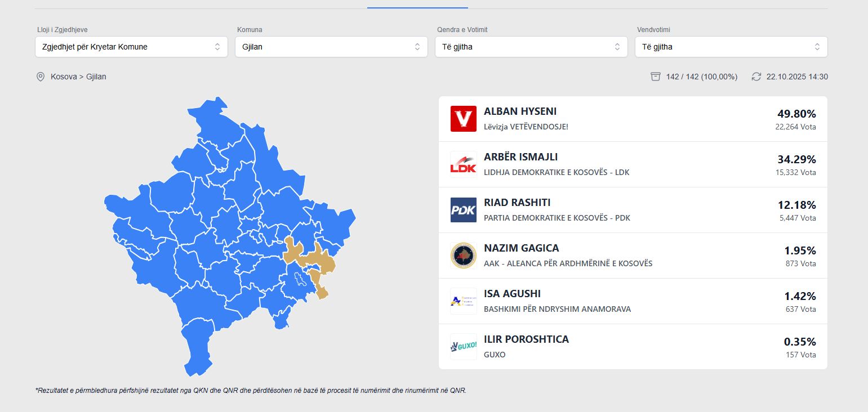
Task: Click the Bashkimi për Ndryshim Anamorava logo
Action: [x=463, y=301]
